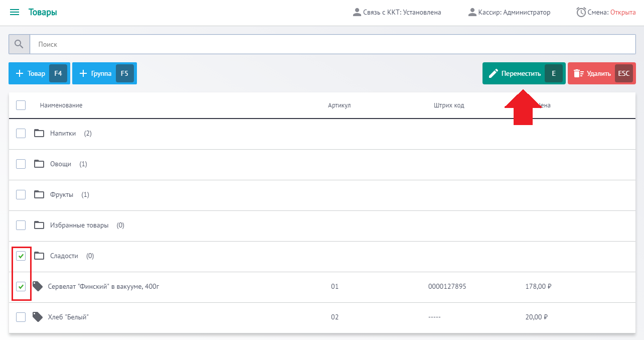Screen dimensions: 644x340
Task: Uncheck the Сладости group checkbox
Action: tap(21, 256)
